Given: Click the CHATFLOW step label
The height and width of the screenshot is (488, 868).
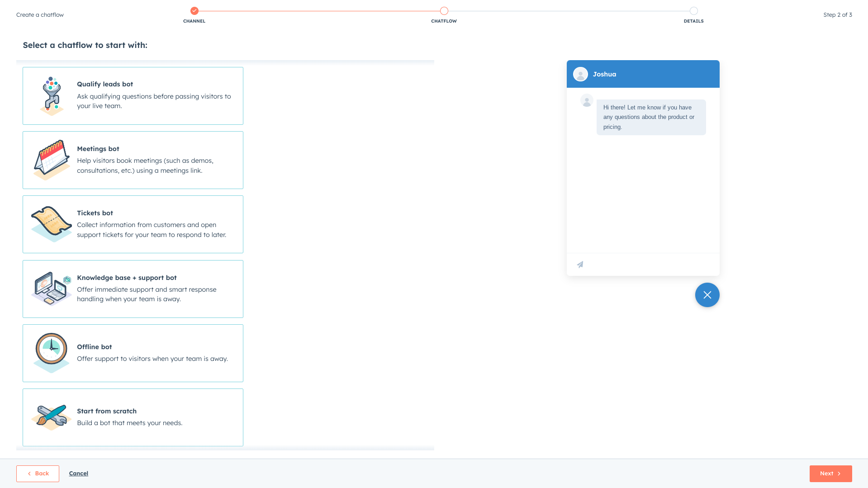Looking at the screenshot, I should pyautogui.click(x=444, y=21).
